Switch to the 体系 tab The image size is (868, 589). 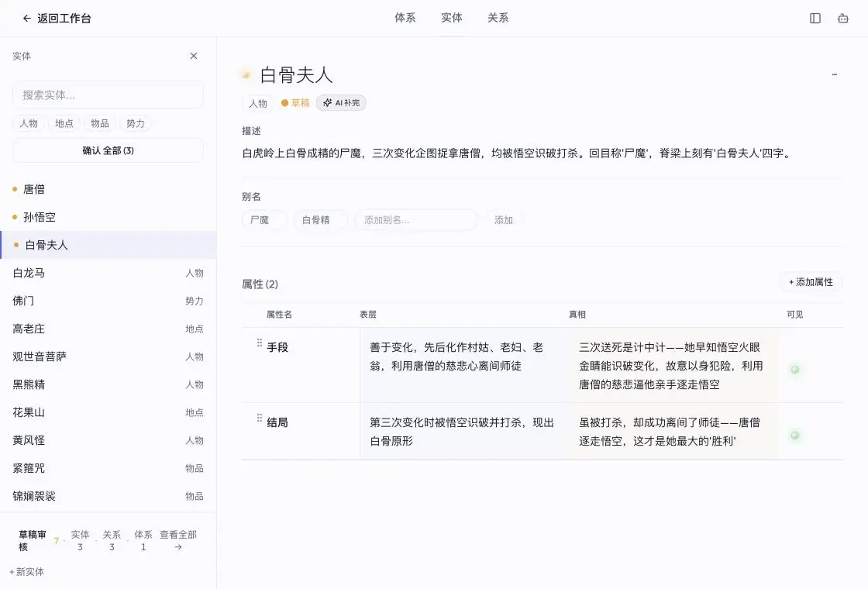point(405,18)
